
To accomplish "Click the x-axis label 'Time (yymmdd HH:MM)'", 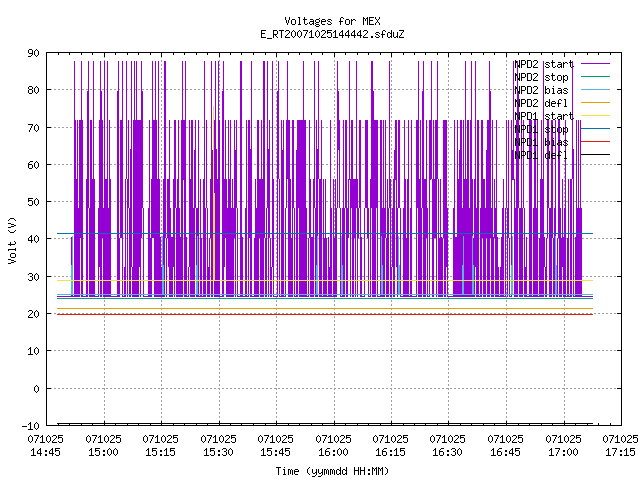I will pos(332,471).
